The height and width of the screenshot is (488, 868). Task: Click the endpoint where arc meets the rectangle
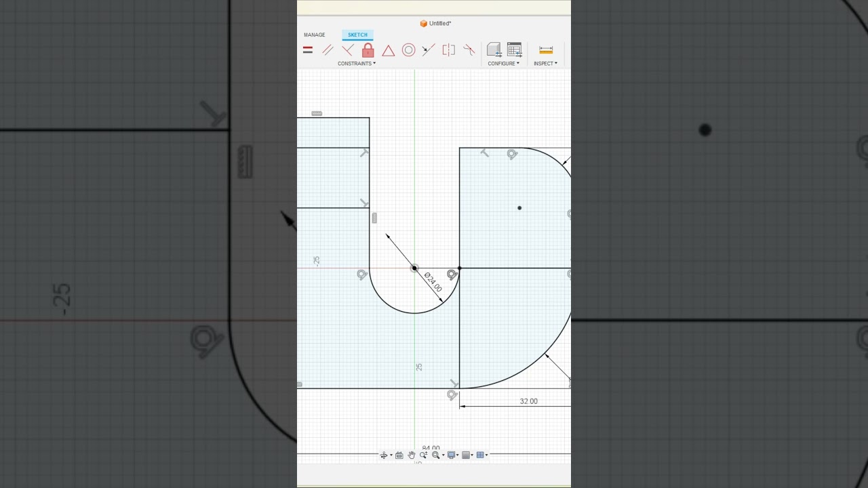click(460, 268)
